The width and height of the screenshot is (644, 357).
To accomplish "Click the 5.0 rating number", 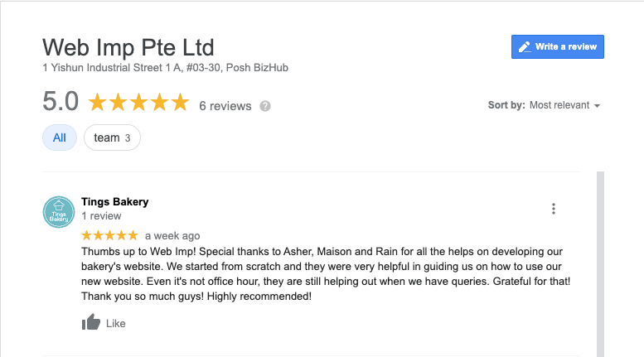I will click(61, 101).
